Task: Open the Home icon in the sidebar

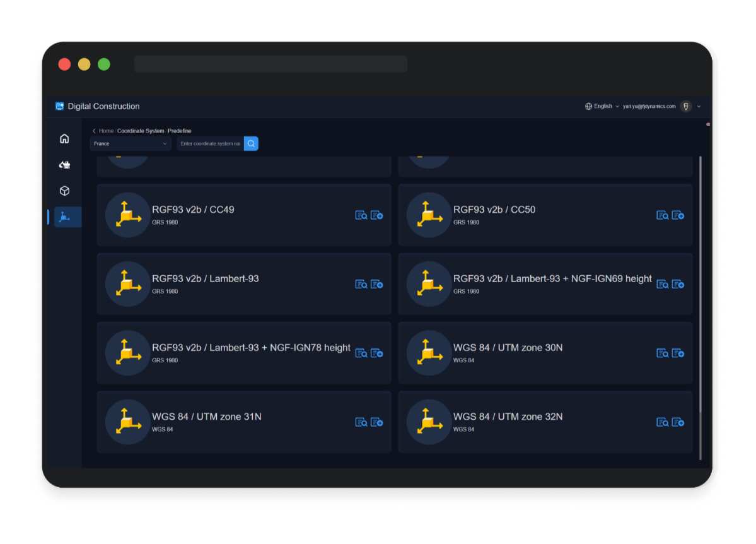Action: pyautogui.click(x=64, y=139)
